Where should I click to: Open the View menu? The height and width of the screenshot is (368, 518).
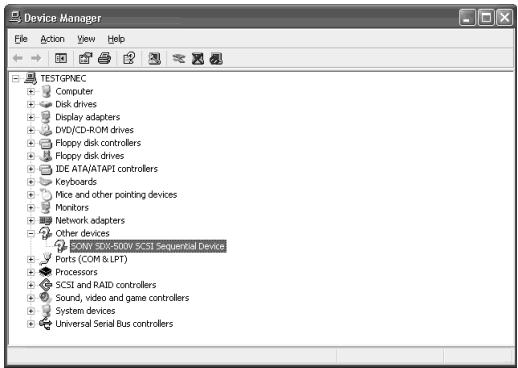click(86, 39)
